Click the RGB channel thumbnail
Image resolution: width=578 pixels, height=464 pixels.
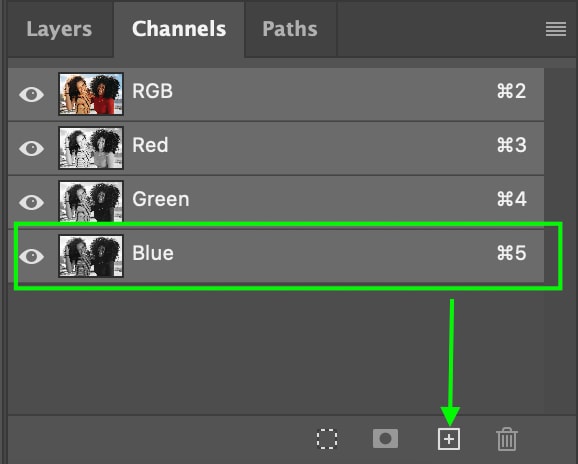coord(91,94)
